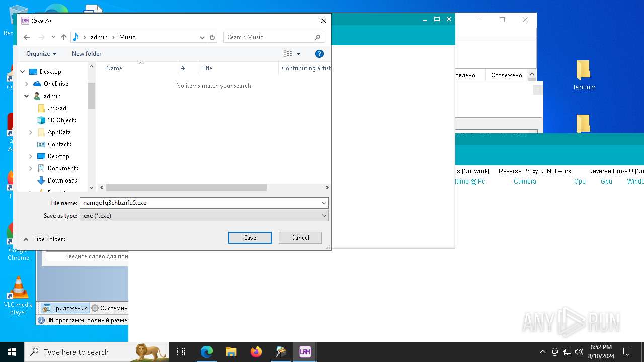The image size is (644, 362).
Task: Open Recent locations dropdown arrow
Action: coord(53,37)
